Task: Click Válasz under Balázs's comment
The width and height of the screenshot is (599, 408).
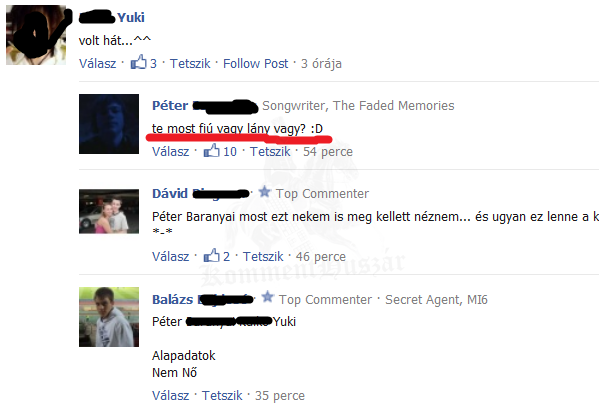Action: (x=170, y=395)
